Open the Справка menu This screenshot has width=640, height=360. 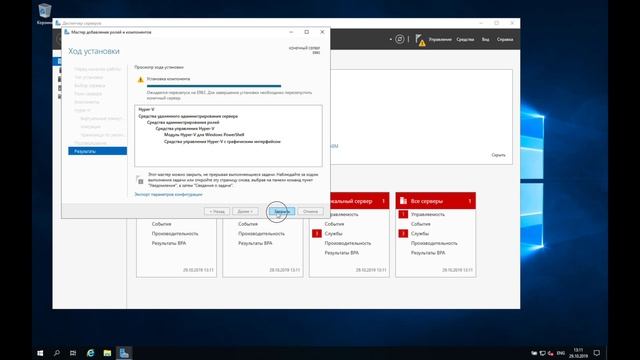point(505,40)
